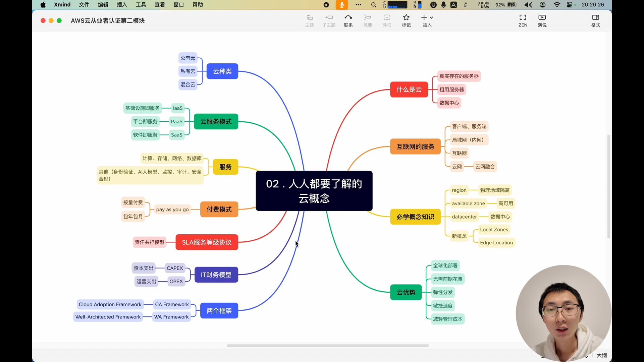Open the Wi-Fi menu in menu bar
Image resolution: width=644 pixels, height=362 pixels.
click(x=557, y=5)
